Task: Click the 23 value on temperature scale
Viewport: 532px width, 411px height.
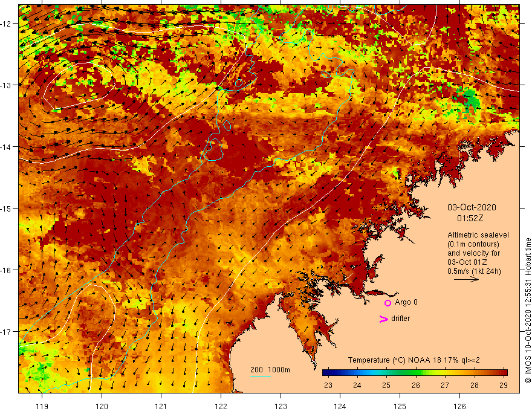Action: click(328, 385)
